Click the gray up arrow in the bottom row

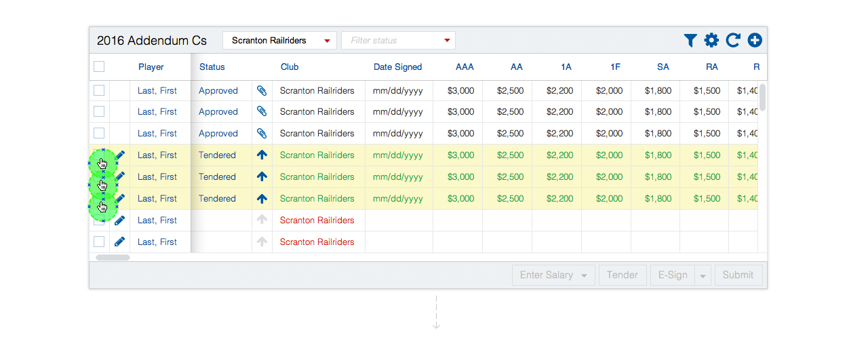tap(262, 242)
